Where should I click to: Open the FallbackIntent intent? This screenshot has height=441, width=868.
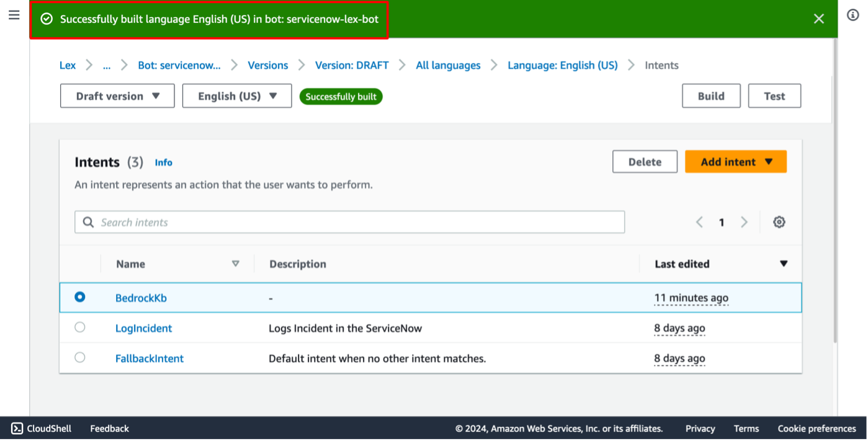coord(150,359)
